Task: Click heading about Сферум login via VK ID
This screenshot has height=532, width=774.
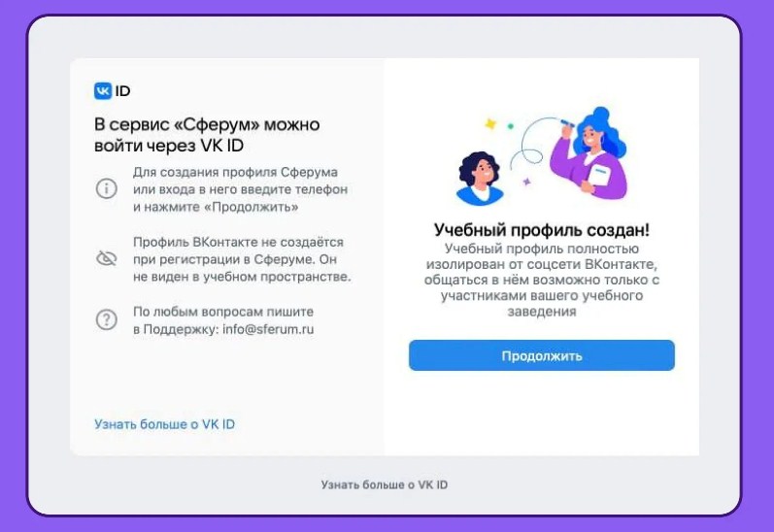Action: pos(207,135)
